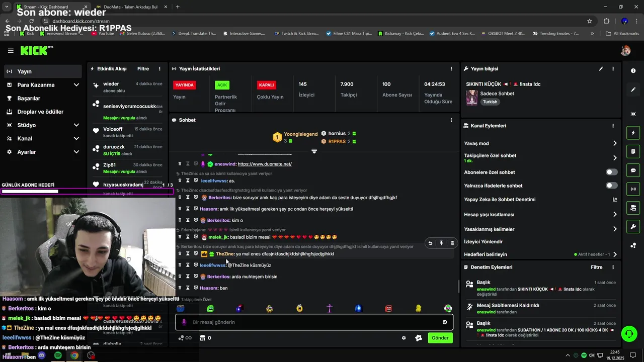Image resolution: width=644 pixels, height=362 pixels.
Task: Timeout Haasom on the 'ben' message
Action: pyautogui.click(x=188, y=288)
